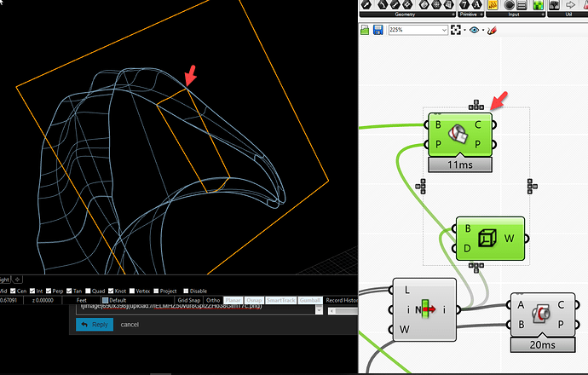588x375 pixels.
Task: Select the Integer '7' icon in Primitive panel
Action: tap(464, 4)
